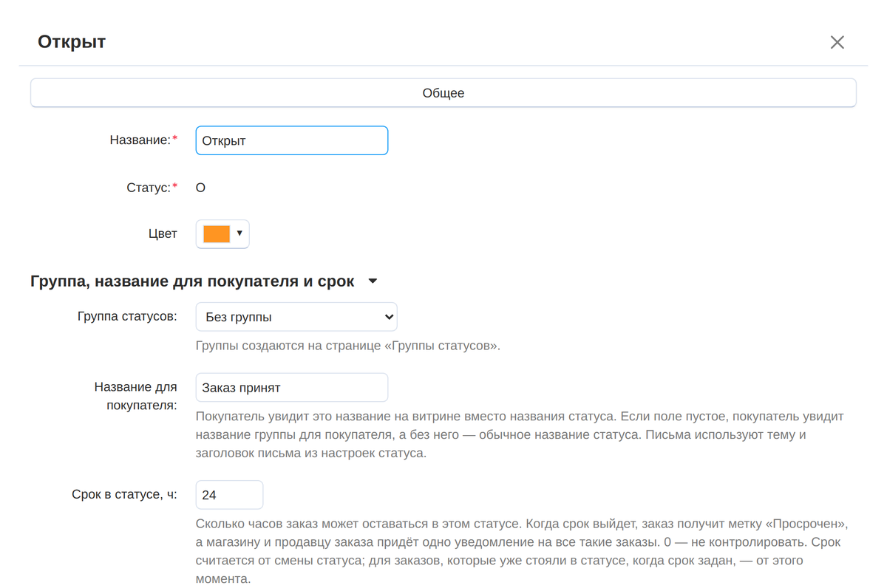Click the Название для покупателя field
The width and height of the screenshot is (887, 588).
pyautogui.click(x=292, y=388)
